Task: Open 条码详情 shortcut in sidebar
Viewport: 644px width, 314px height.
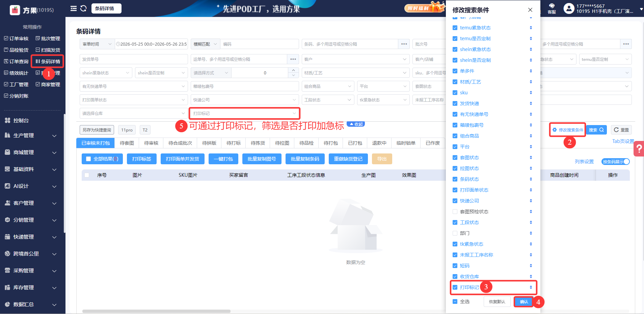Action: pyautogui.click(x=48, y=62)
